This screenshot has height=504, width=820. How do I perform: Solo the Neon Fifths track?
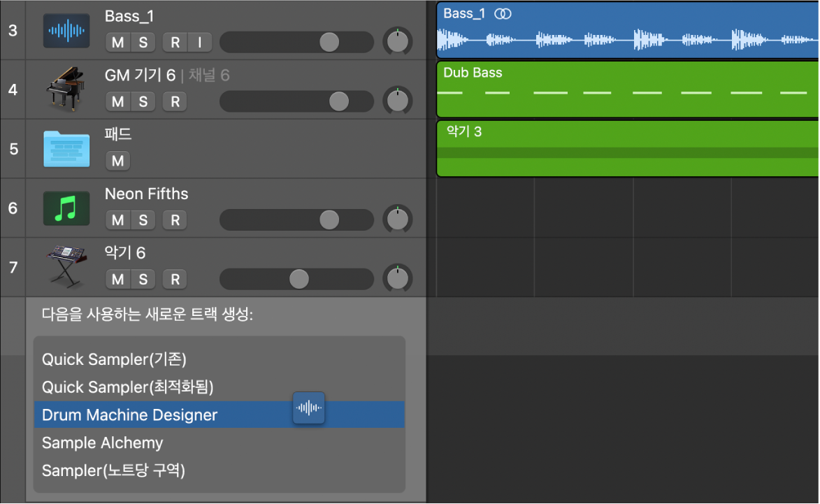tap(143, 219)
